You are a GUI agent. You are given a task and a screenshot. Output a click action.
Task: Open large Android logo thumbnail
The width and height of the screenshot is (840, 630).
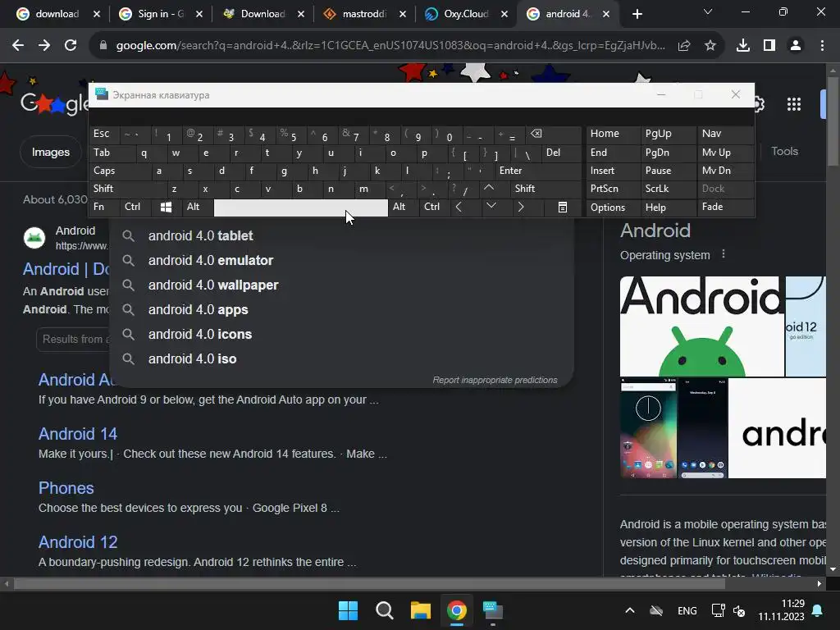click(702, 326)
